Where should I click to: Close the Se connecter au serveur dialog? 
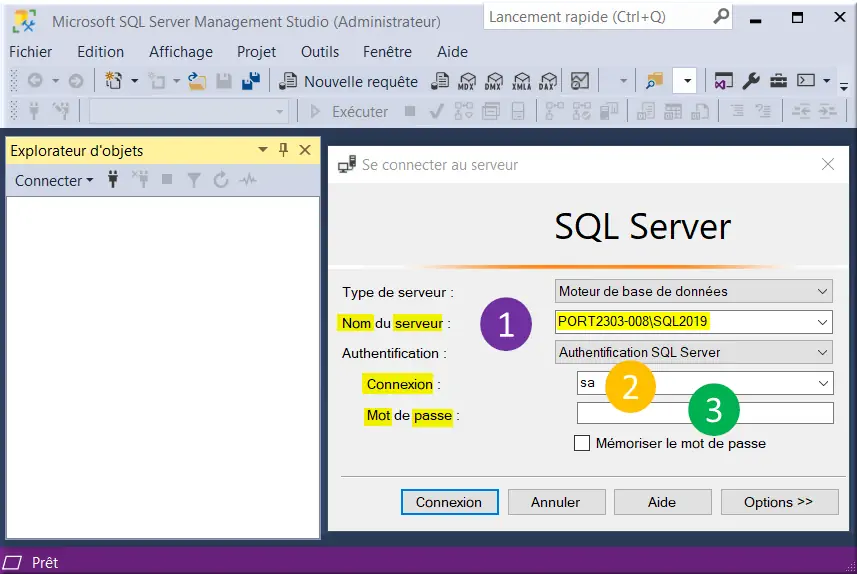click(828, 164)
